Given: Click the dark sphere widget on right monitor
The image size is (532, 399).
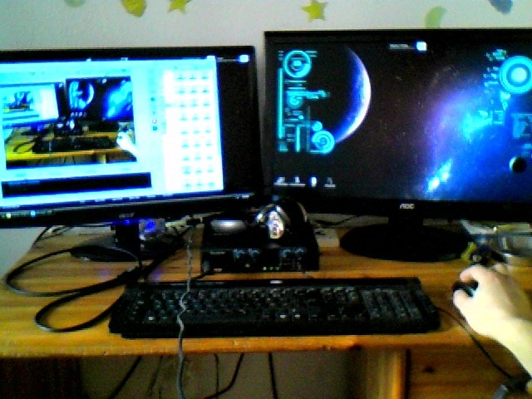Looking at the screenshot, I should coord(518,165).
